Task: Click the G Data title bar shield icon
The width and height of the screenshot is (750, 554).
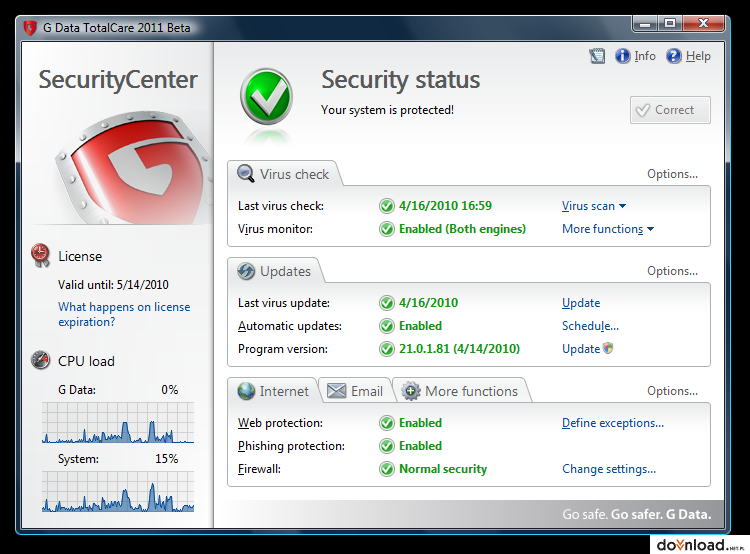Action: click(30, 28)
